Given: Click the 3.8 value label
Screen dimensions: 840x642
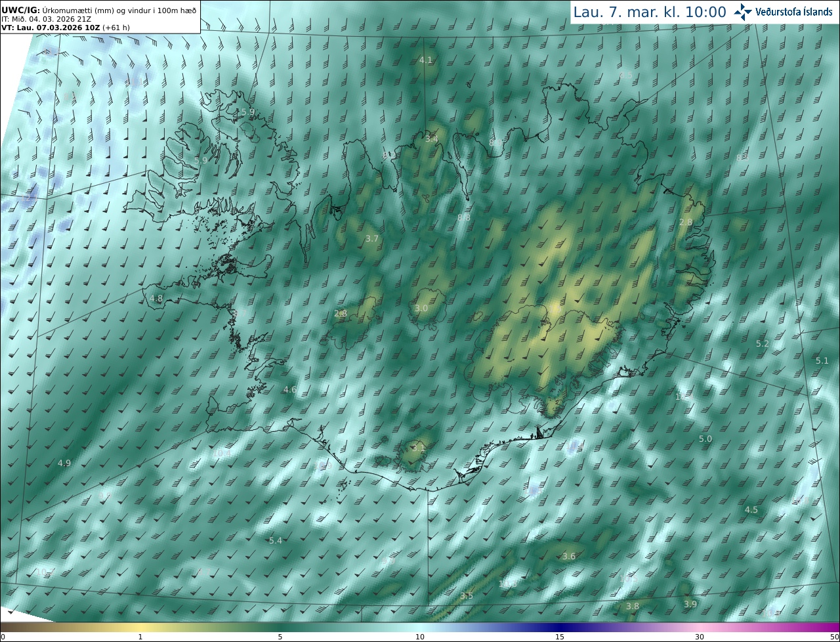Looking at the screenshot, I should click(633, 607).
